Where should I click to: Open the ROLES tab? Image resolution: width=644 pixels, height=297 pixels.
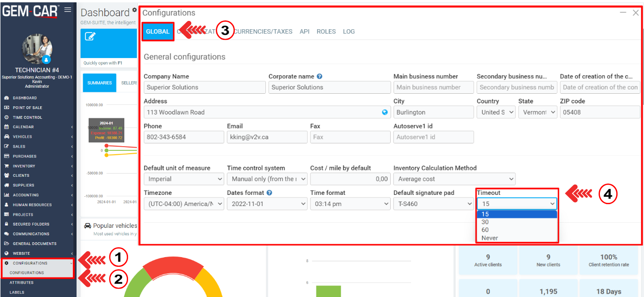(x=326, y=32)
